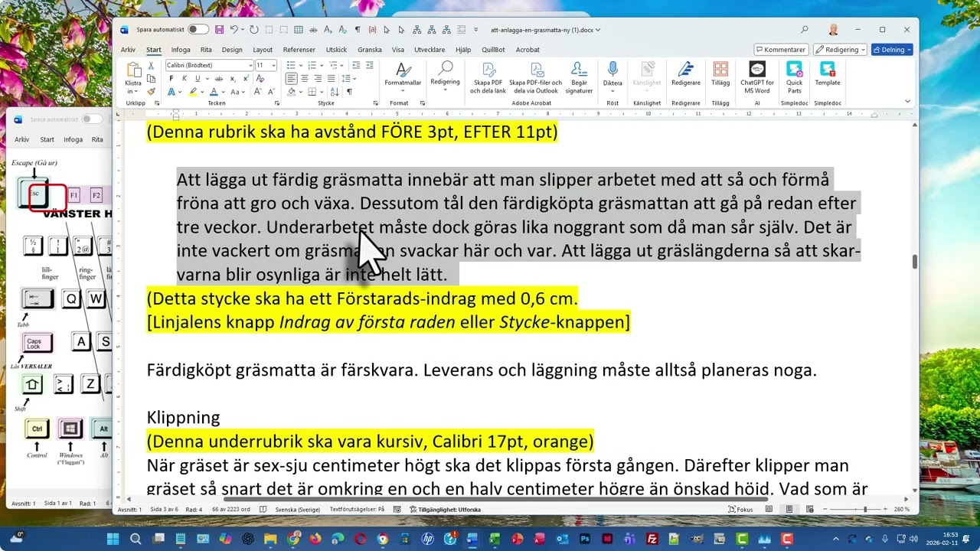Screen dimensions: 980x551
Task: Open Simpledoc Quick Parts
Action: coord(794,77)
